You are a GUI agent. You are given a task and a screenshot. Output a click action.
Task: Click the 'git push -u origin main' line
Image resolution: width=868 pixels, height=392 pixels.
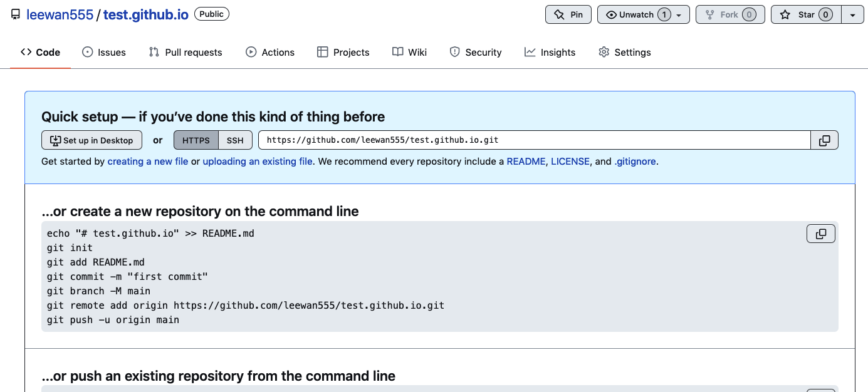point(113,320)
